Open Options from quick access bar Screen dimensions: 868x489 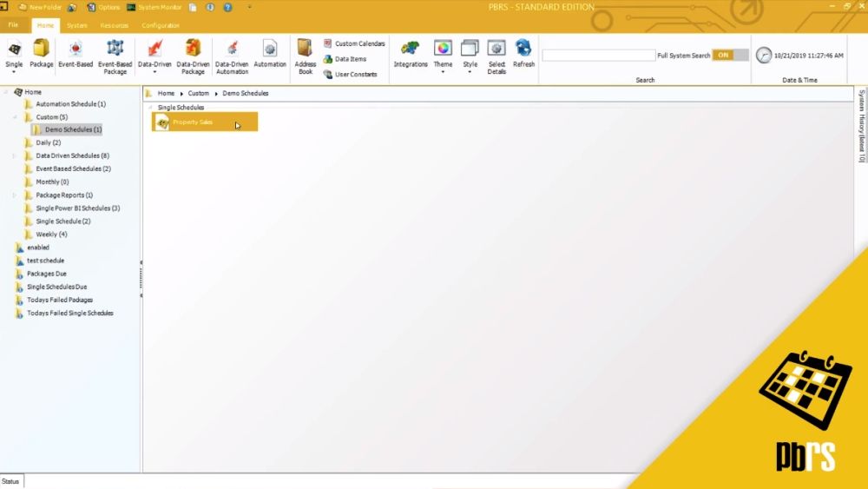coord(103,7)
